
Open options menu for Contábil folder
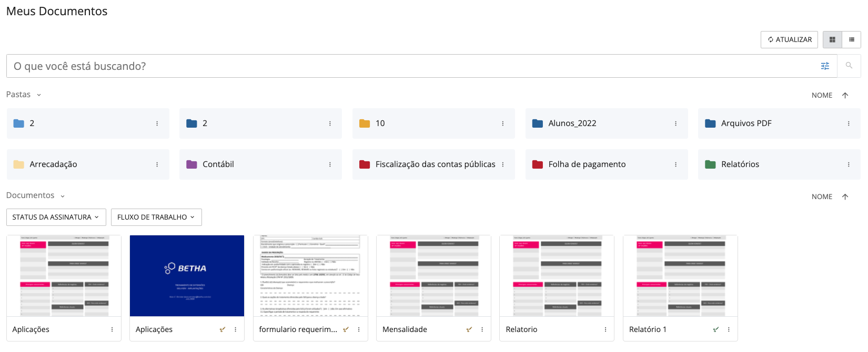(330, 164)
